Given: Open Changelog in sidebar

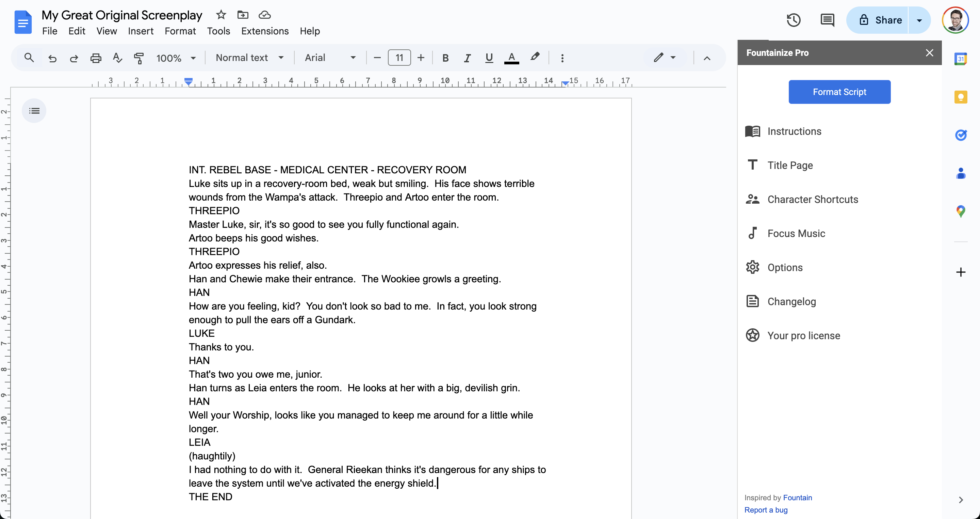Looking at the screenshot, I should [x=781, y=302].
